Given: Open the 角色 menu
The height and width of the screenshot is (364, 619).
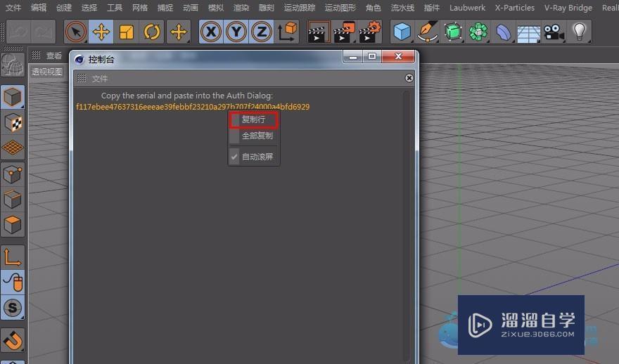Looking at the screenshot, I should (x=373, y=8).
